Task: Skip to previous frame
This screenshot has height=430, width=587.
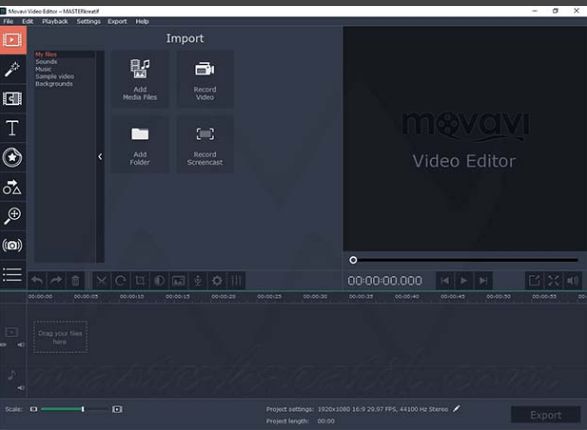Action: coord(445,280)
